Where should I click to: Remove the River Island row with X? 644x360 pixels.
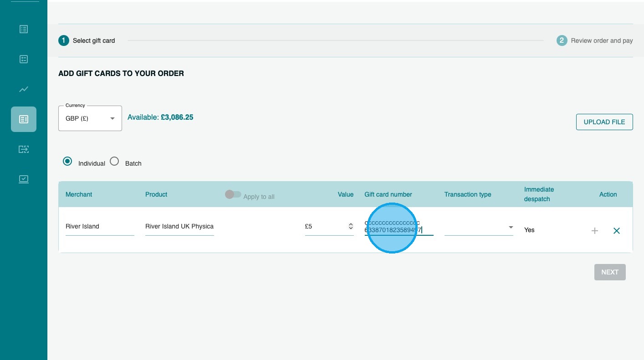coord(617,231)
